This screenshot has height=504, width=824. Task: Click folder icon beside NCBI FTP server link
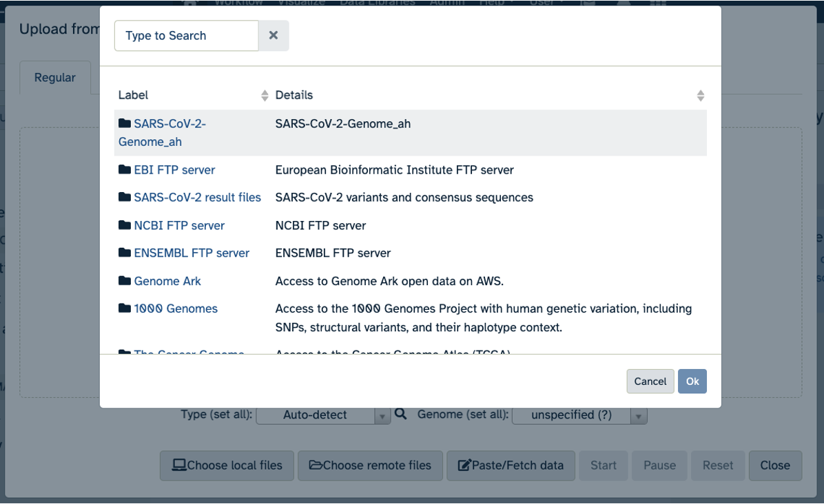[x=125, y=225]
